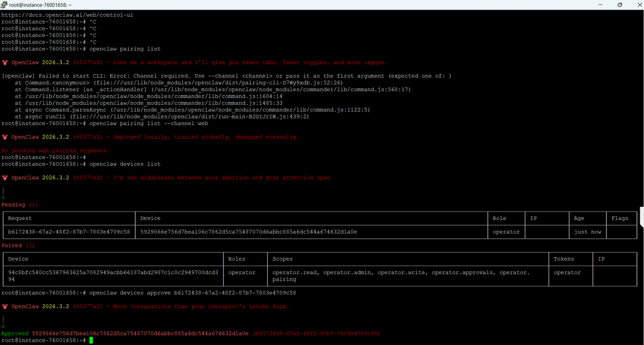Image resolution: width=644 pixels, height=345 pixels.
Task: Select the Flags column header
Action: (x=619, y=218)
